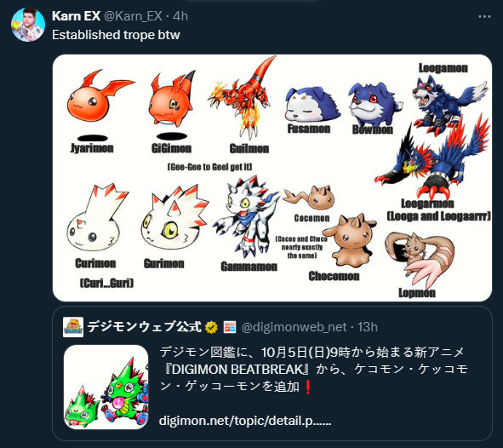Open the tweet's three-dot more menu
The image size is (503, 448).
[x=484, y=17]
